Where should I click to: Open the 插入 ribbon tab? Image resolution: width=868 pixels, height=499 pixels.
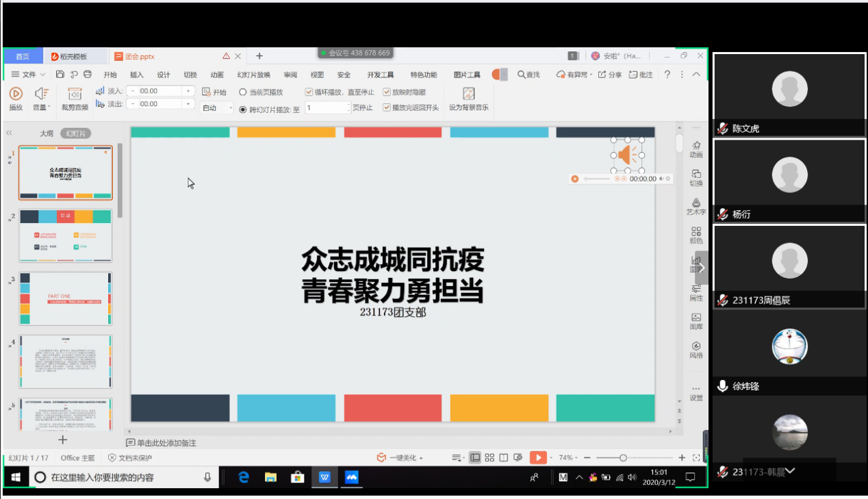(x=137, y=75)
